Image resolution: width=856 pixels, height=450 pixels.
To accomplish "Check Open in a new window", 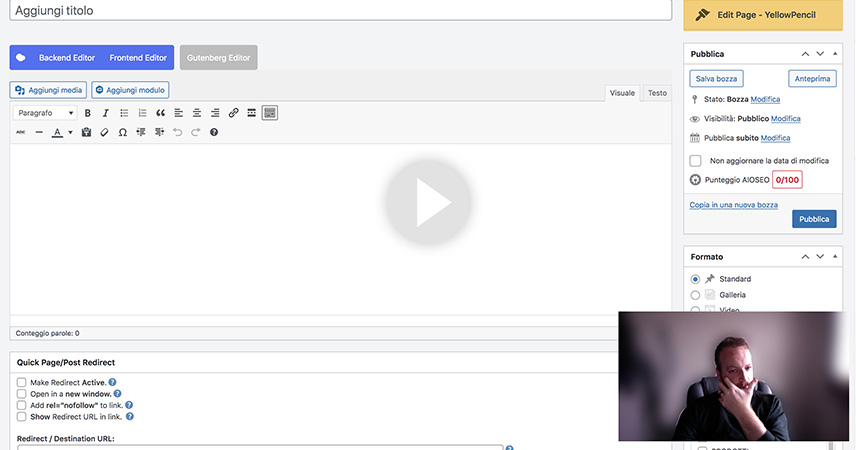I will [22, 394].
